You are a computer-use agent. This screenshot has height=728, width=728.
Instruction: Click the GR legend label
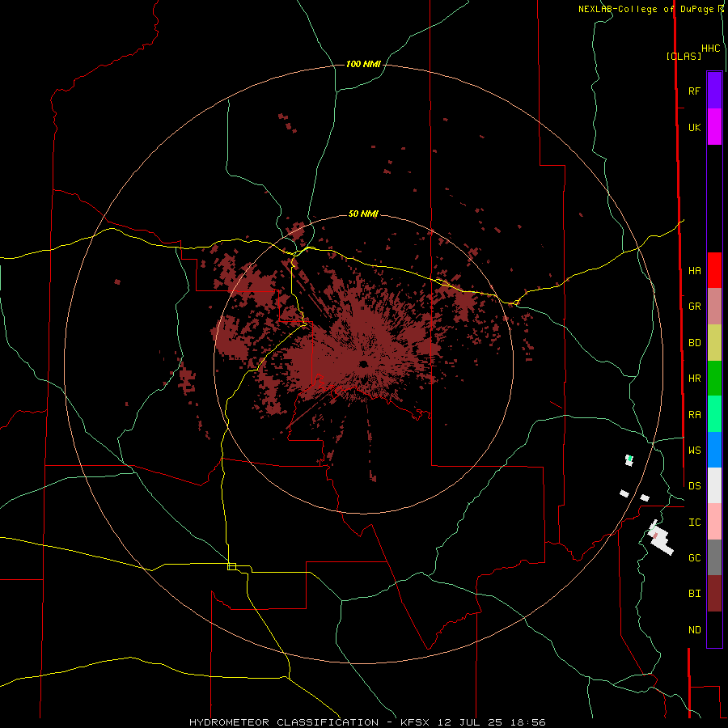694,307
